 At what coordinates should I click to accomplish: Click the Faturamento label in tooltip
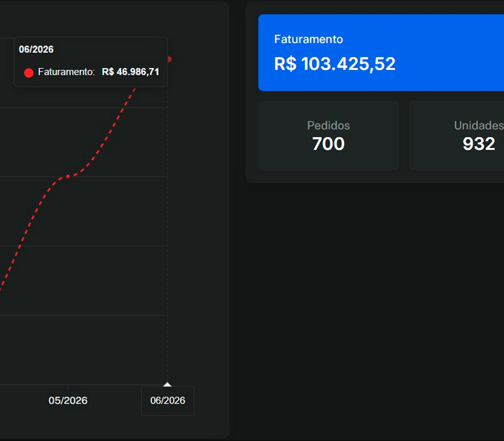[x=66, y=72]
